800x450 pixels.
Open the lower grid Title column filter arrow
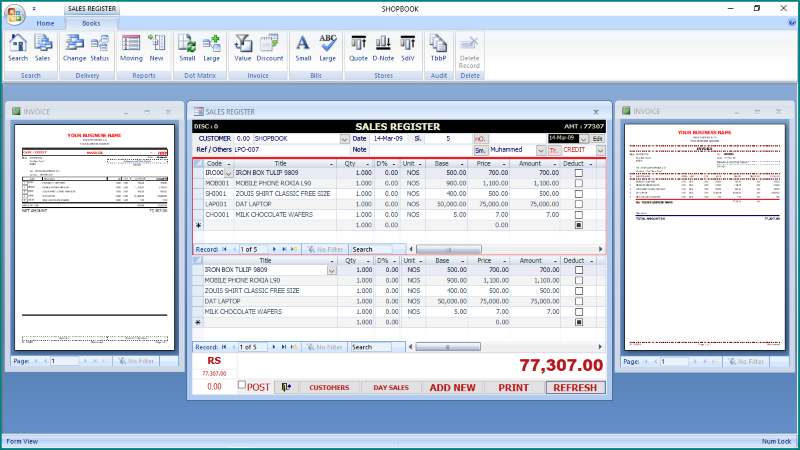point(332,261)
